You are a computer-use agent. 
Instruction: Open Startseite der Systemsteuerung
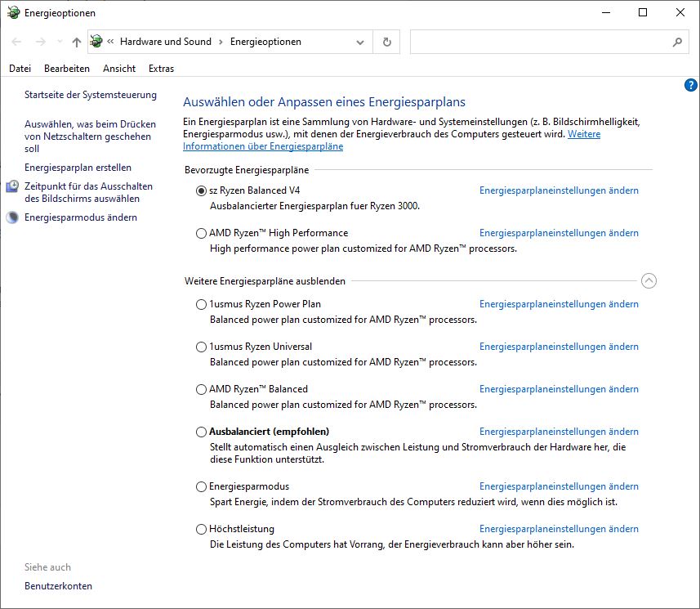[91, 95]
